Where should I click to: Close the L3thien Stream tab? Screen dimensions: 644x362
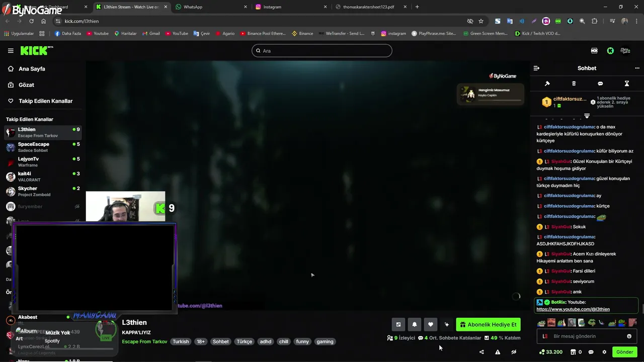click(x=166, y=7)
